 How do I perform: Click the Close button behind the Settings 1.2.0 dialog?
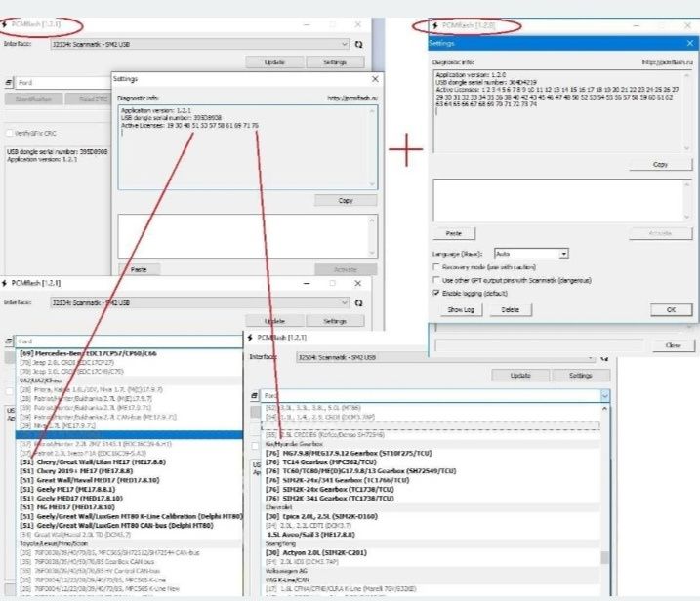[674, 345]
